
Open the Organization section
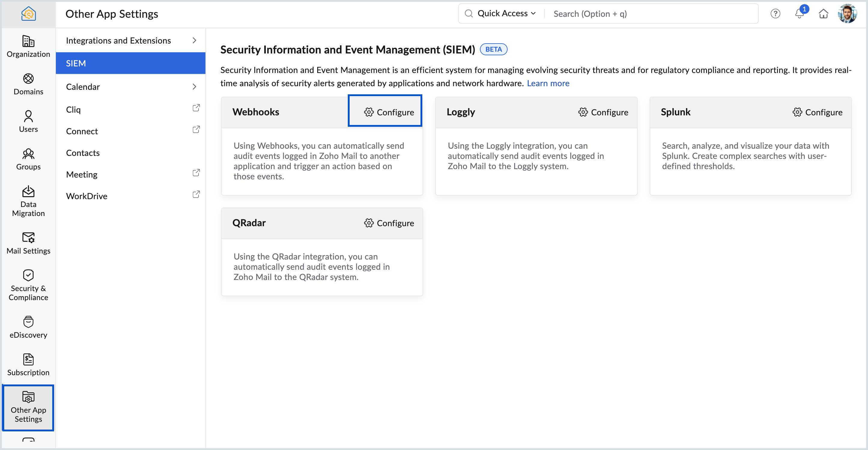coord(28,47)
